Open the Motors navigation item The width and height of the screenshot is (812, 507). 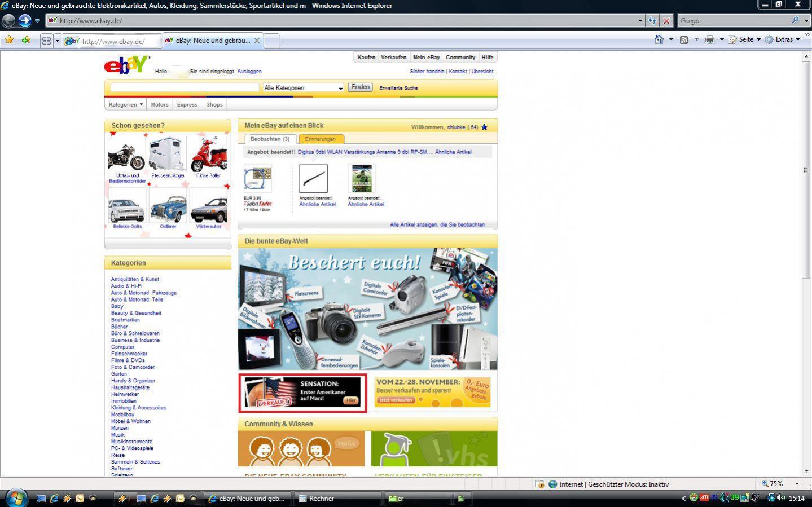pos(160,104)
